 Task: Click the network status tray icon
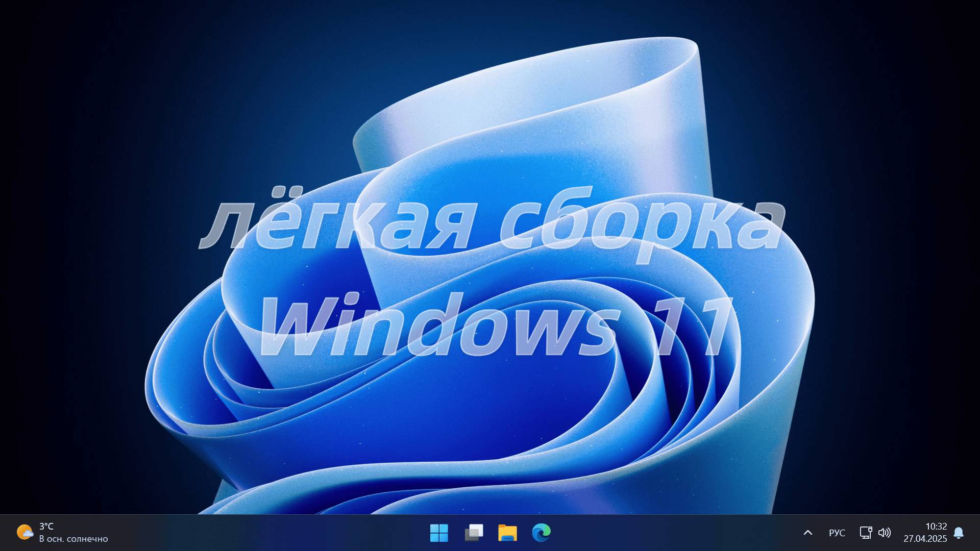865,533
